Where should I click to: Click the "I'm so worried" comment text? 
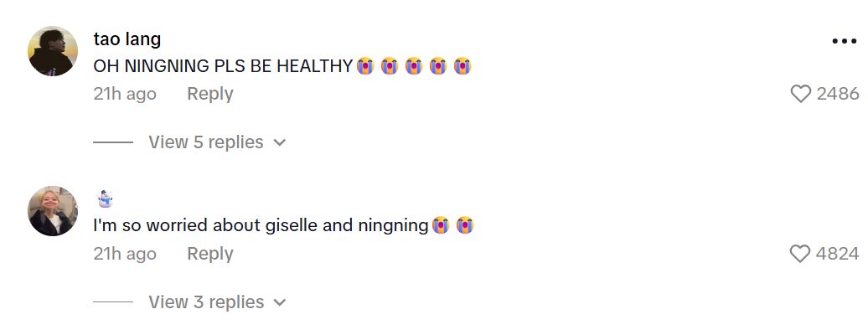click(x=261, y=225)
